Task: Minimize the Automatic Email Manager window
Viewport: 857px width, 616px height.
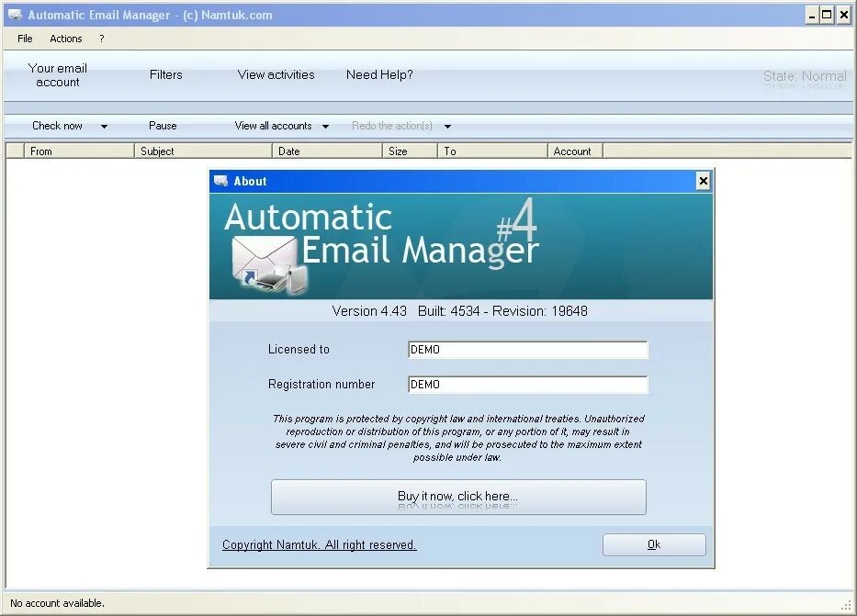Action: (x=812, y=16)
